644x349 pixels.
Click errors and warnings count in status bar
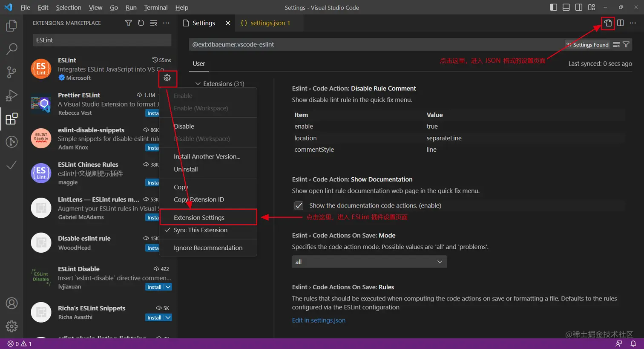[x=20, y=344]
